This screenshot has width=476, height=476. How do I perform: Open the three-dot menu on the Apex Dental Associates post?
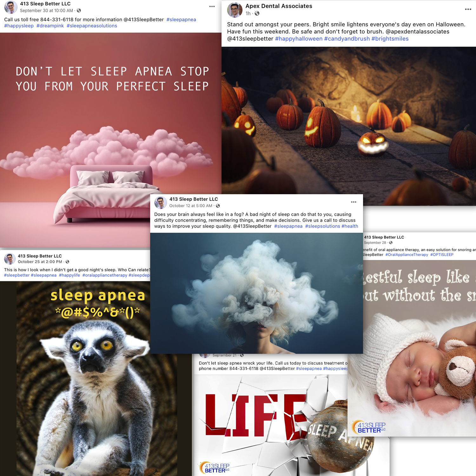point(468,9)
